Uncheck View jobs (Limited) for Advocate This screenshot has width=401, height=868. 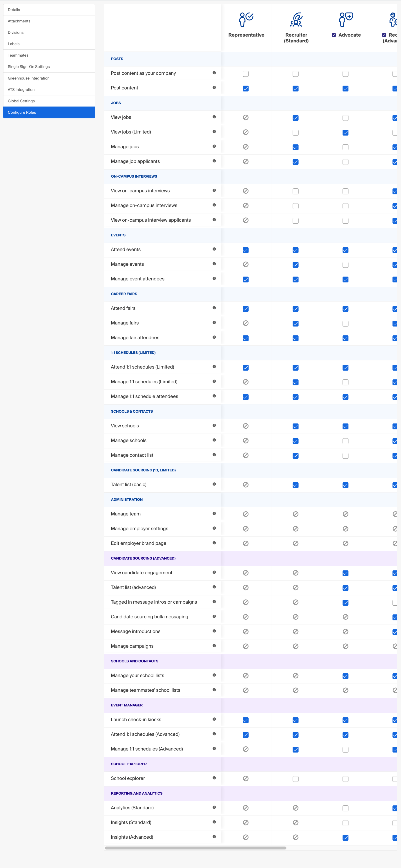click(x=345, y=133)
